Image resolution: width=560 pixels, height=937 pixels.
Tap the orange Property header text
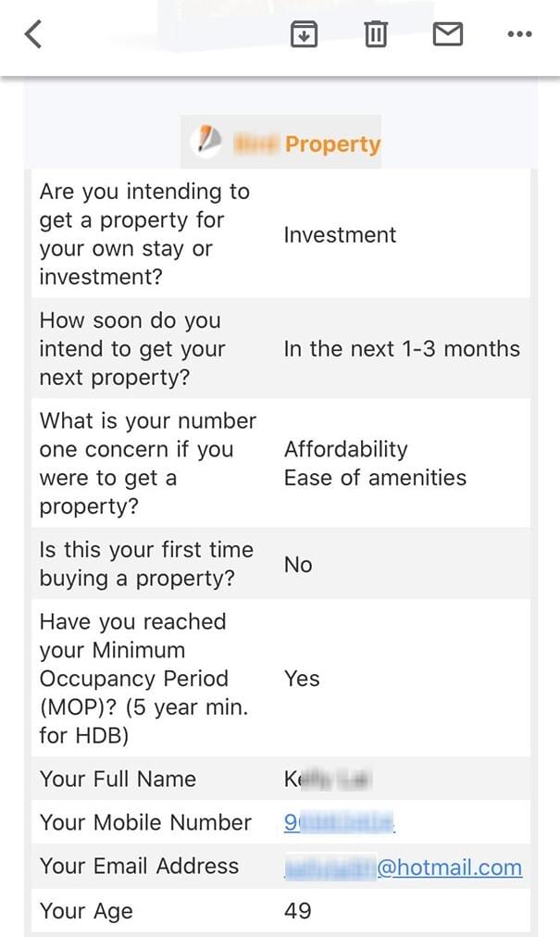[x=332, y=144]
